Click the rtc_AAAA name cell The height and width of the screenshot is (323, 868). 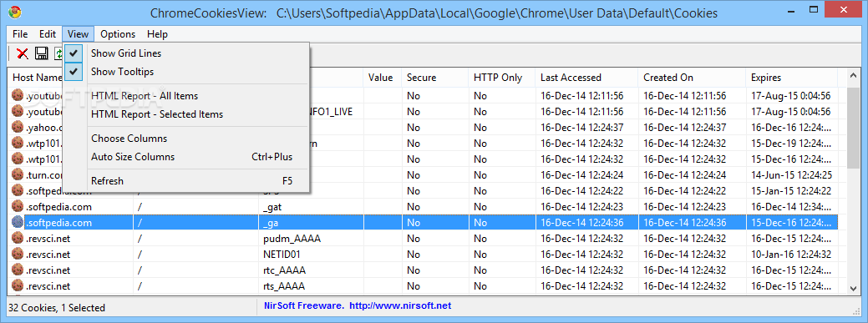point(285,270)
